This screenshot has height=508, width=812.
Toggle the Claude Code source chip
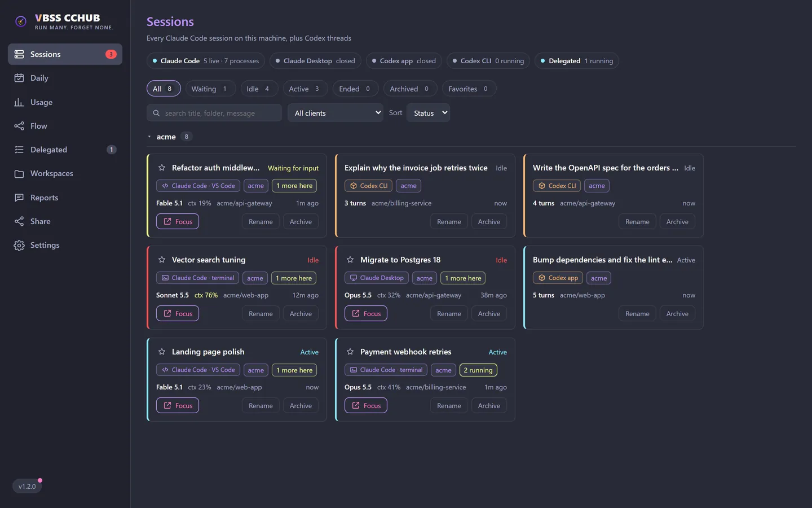click(206, 61)
